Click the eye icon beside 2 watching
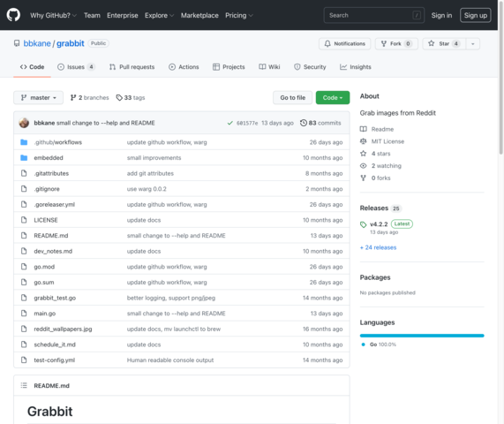The image size is (504, 424). [363, 166]
